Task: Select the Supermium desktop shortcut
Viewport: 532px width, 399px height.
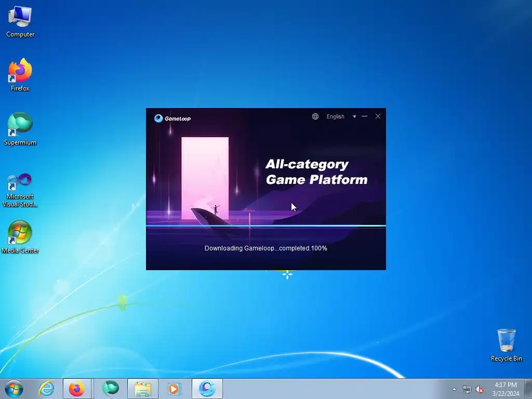Action: (x=20, y=129)
